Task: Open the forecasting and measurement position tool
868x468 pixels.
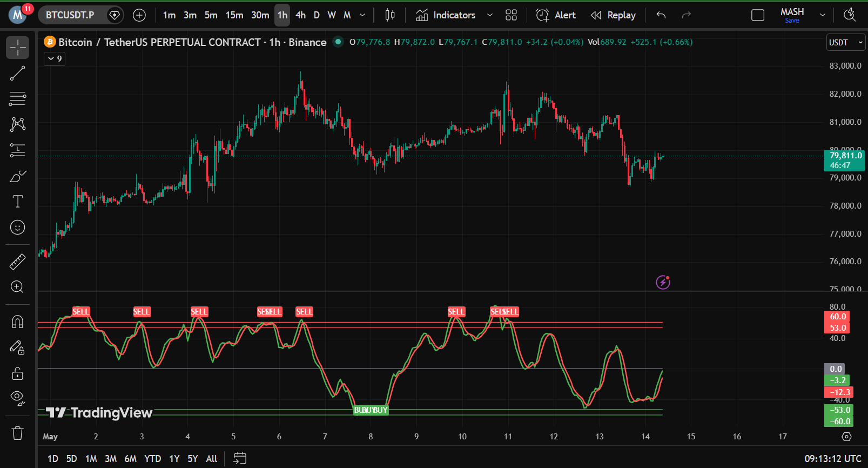Action: click(17, 150)
